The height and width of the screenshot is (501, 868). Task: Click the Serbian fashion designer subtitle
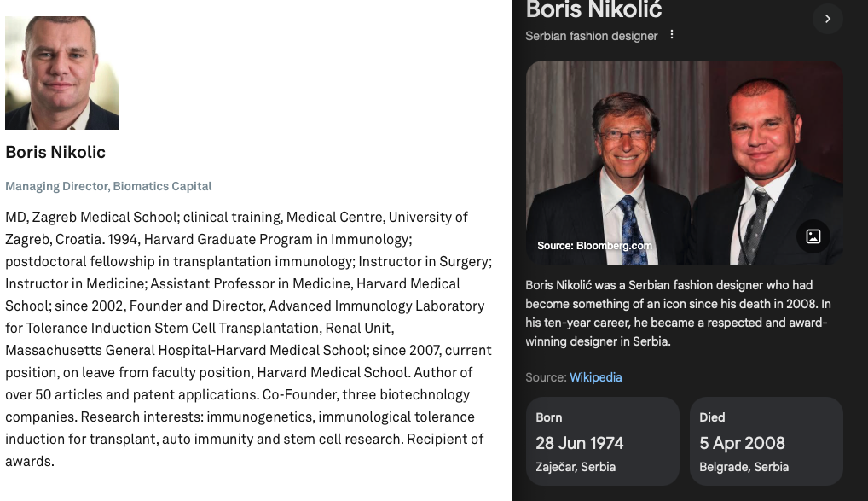pos(591,36)
